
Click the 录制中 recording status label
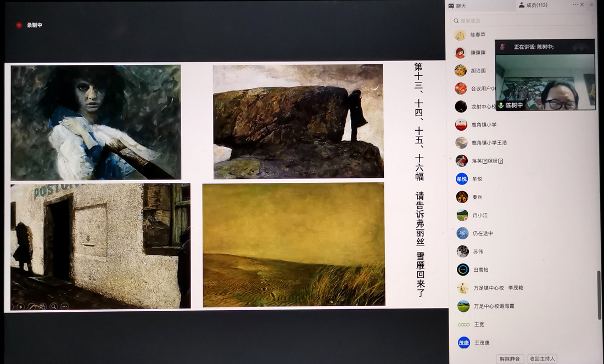(x=35, y=25)
